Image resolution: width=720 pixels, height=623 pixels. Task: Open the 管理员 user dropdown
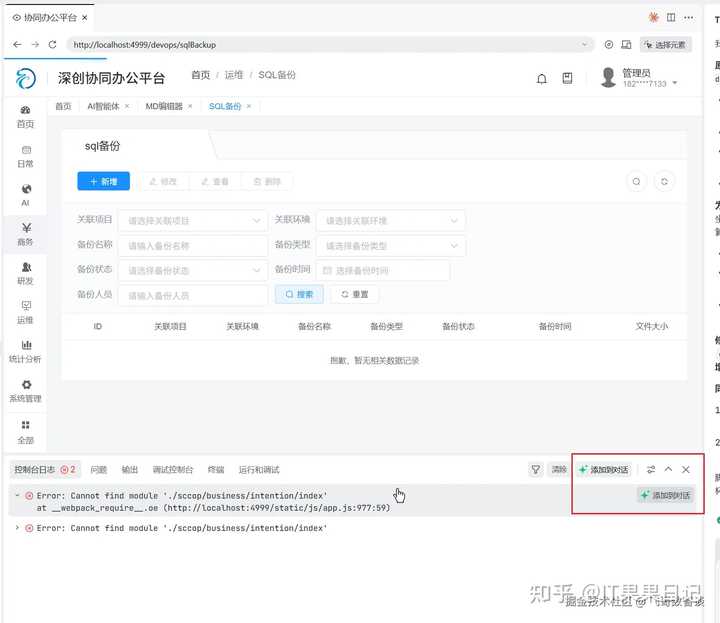pyautogui.click(x=639, y=78)
